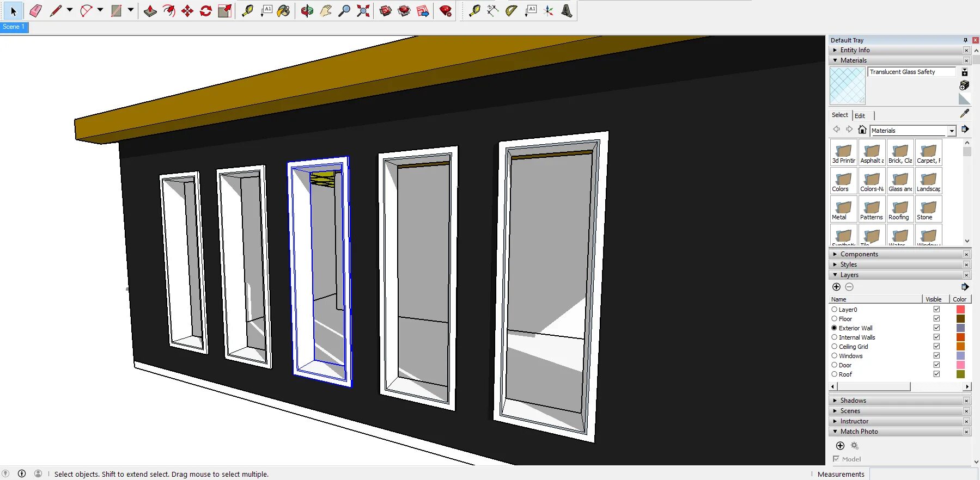Expand the Styles panel
Viewport: 980px width, 480px height.
(x=835, y=264)
